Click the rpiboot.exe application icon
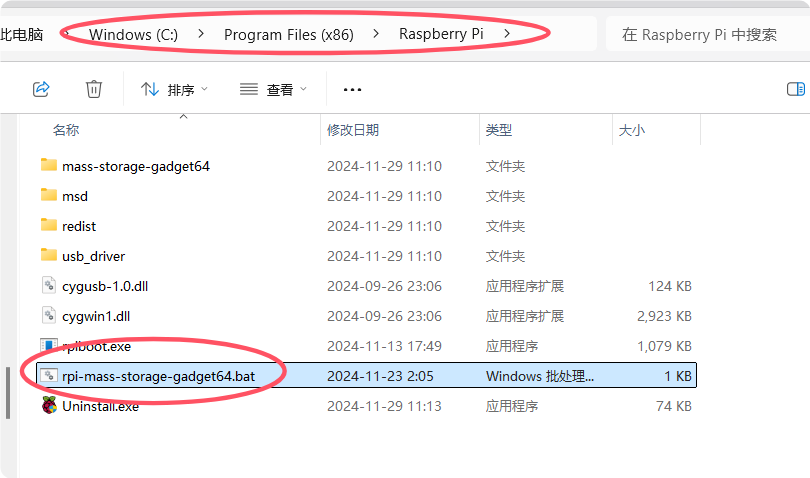The width and height of the screenshot is (810, 478). coord(49,346)
